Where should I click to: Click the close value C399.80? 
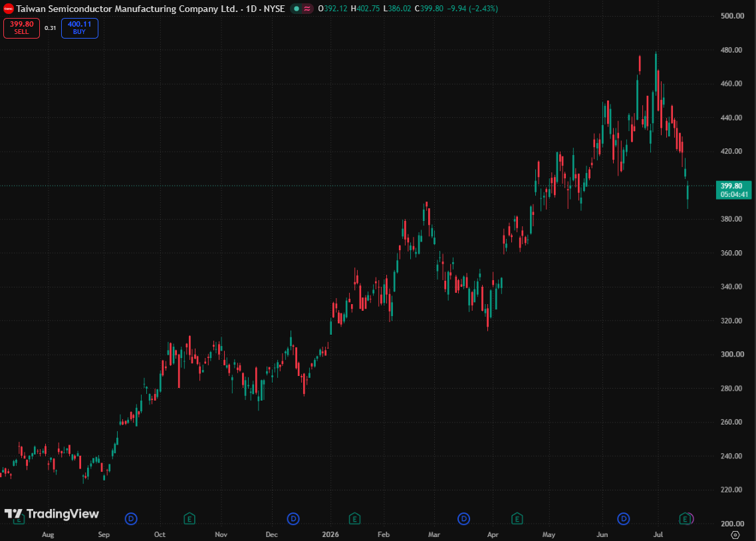pos(429,9)
